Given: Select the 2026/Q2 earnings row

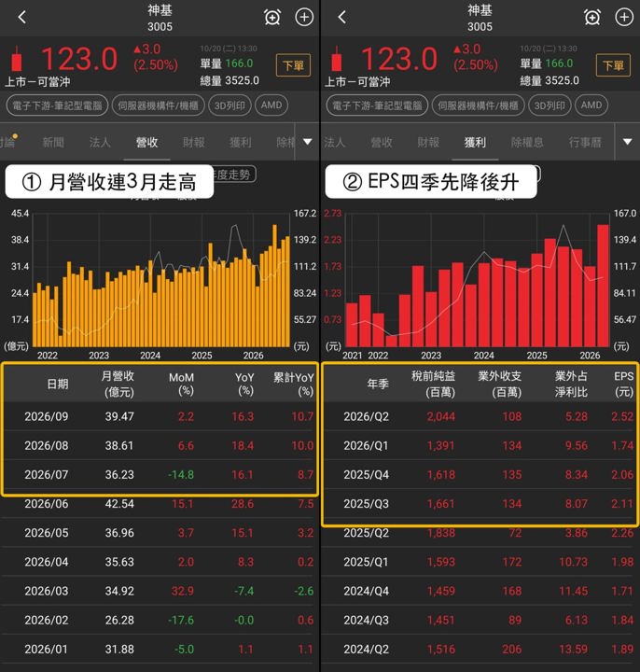Looking at the screenshot, I should click(x=480, y=416).
